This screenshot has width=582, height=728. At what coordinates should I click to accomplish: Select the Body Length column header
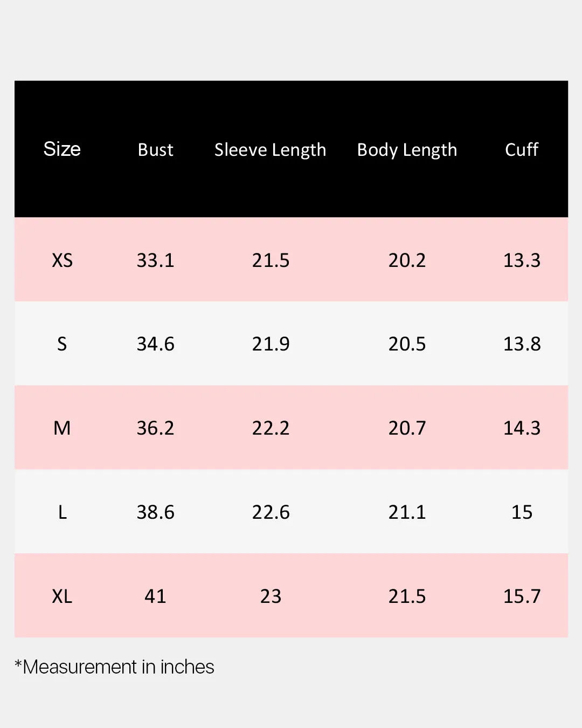[407, 149]
